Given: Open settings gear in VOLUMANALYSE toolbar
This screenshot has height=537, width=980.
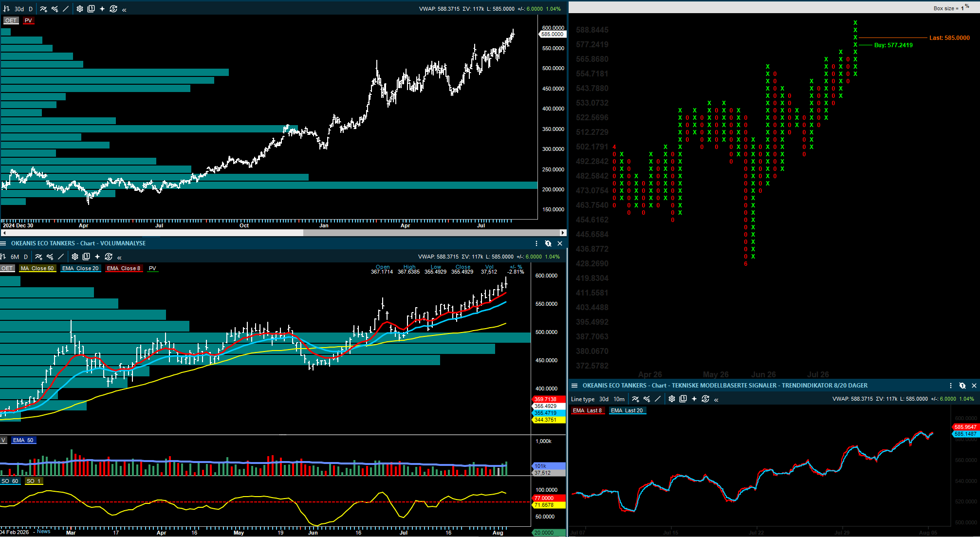Looking at the screenshot, I should (75, 257).
